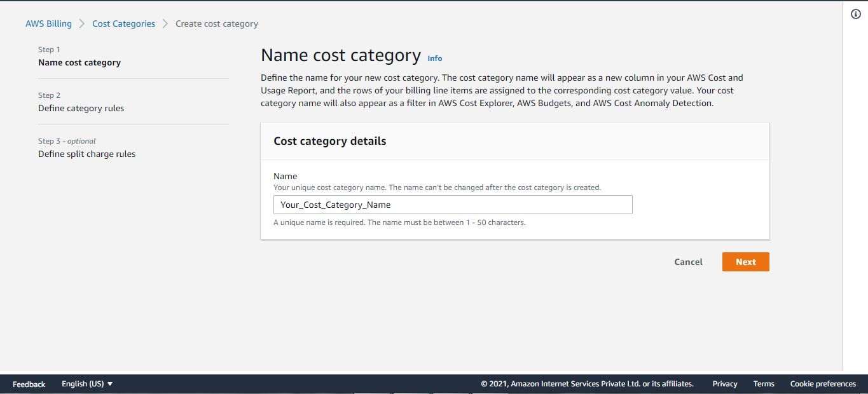The height and width of the screenshot is (394, 868).
Task: Open the Info help link beside page title
Action: (x=434, y=58)
